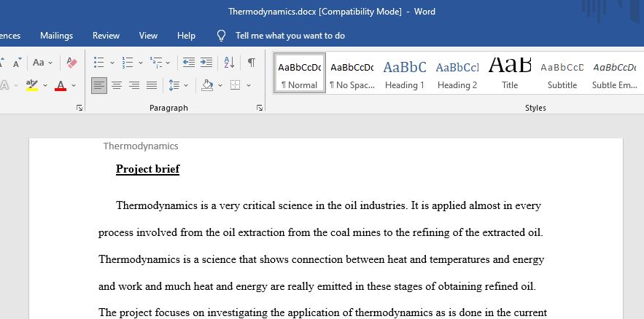644x319 pixels.
Task: Increase the paragraph indent
Action: click(x=206, y=63)
